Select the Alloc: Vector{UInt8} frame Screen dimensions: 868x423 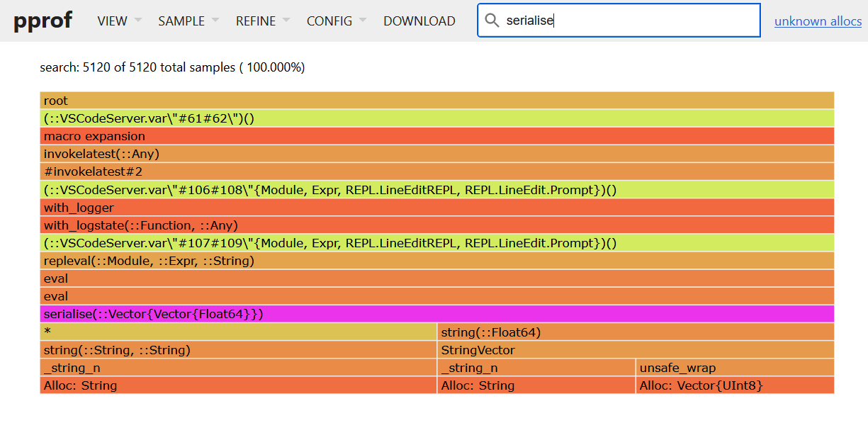(734, 385)
